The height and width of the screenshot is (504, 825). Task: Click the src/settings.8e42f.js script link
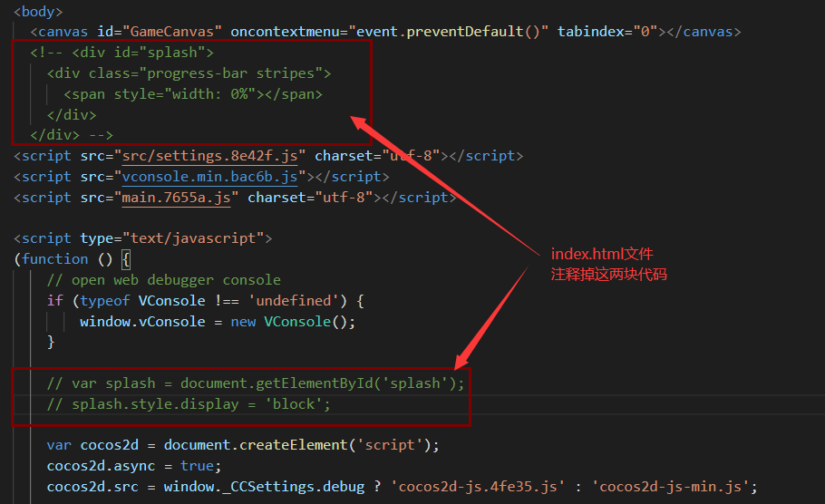click(209, 156)
